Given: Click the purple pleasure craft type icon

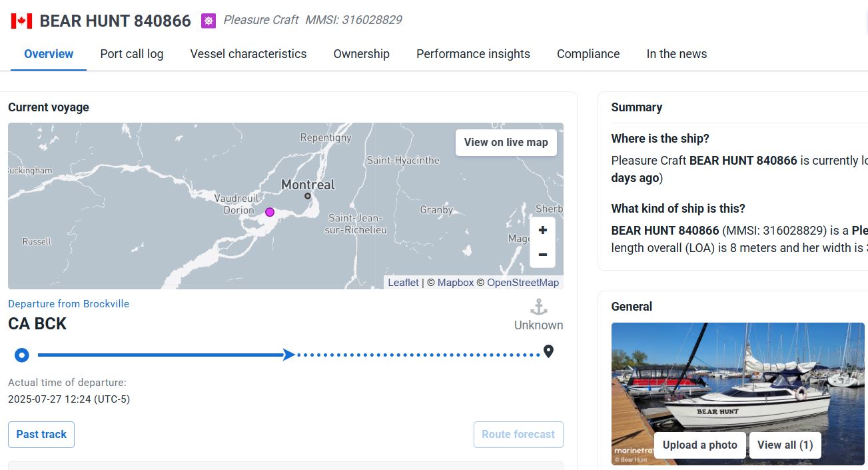Looking at the screenshot, I should [x=209, y=21].
